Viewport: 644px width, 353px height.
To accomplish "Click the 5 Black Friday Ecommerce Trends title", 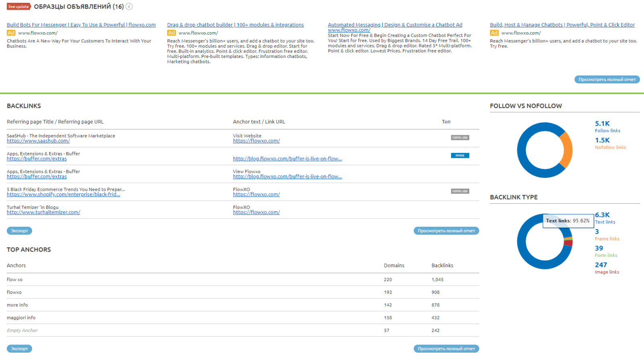I will pyautogui.click(x=66, y=190).
